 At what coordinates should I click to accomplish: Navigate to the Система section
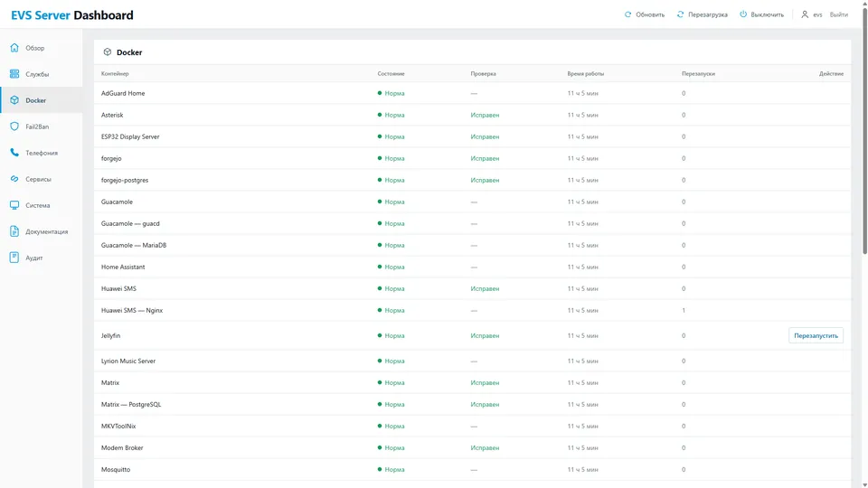pyautogui.click(x=38, y=205)
